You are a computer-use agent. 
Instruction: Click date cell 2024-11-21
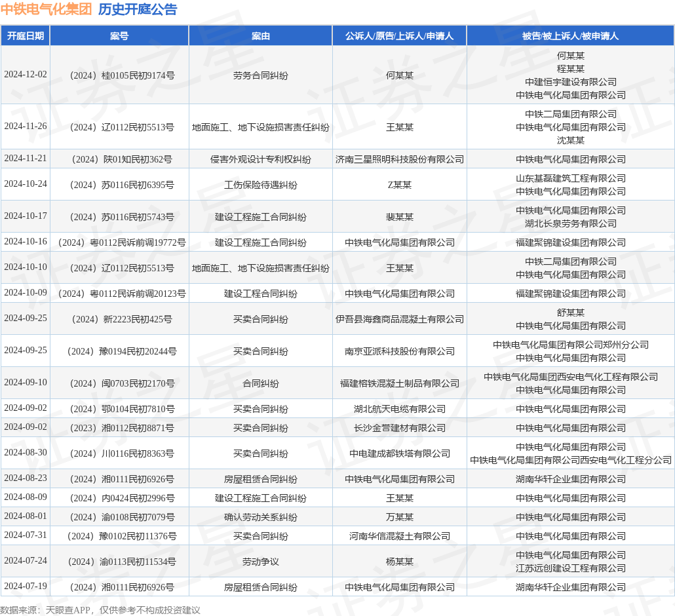pyautogui.click(x=26, y=159)
